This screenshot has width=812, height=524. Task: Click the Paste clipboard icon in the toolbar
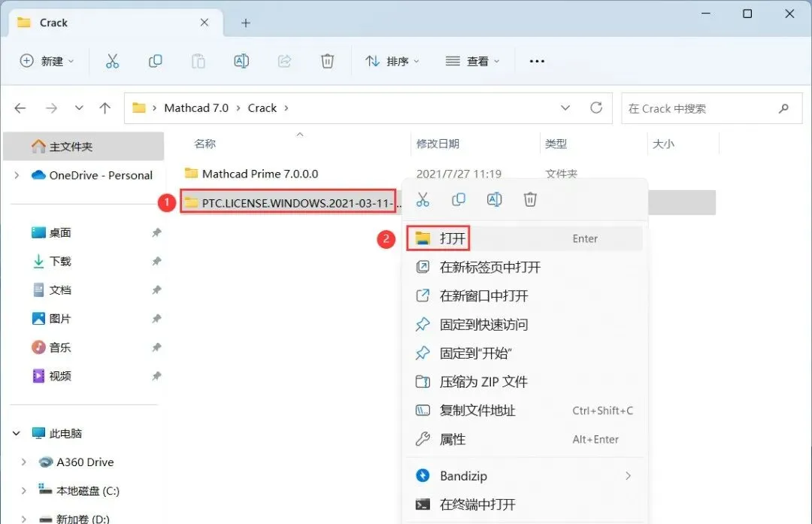tap(198, 61)
